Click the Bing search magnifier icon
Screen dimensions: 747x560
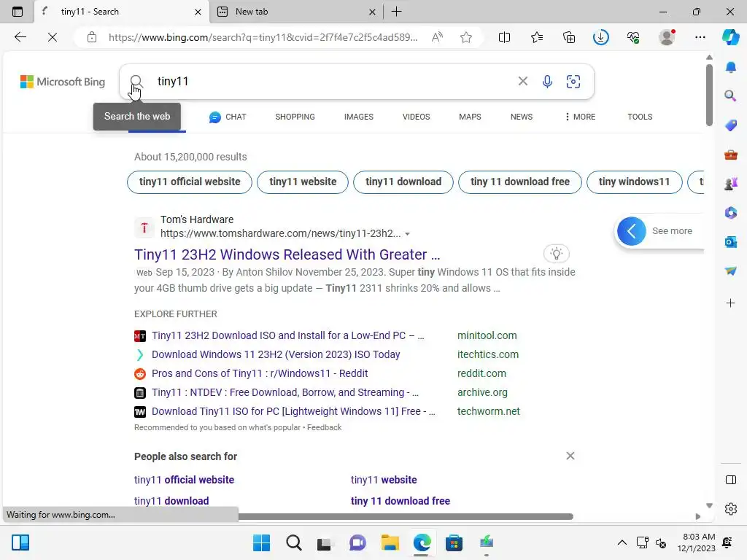coord(136,82)
